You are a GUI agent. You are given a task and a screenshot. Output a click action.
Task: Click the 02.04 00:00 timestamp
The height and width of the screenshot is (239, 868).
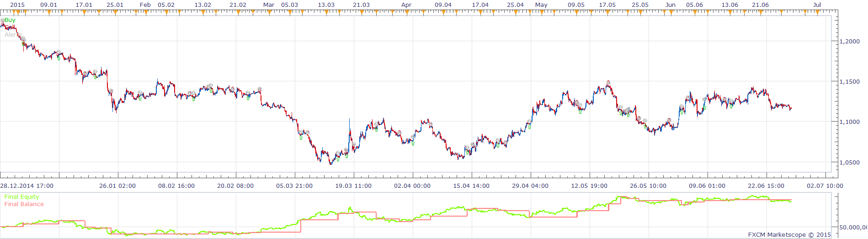412,186
